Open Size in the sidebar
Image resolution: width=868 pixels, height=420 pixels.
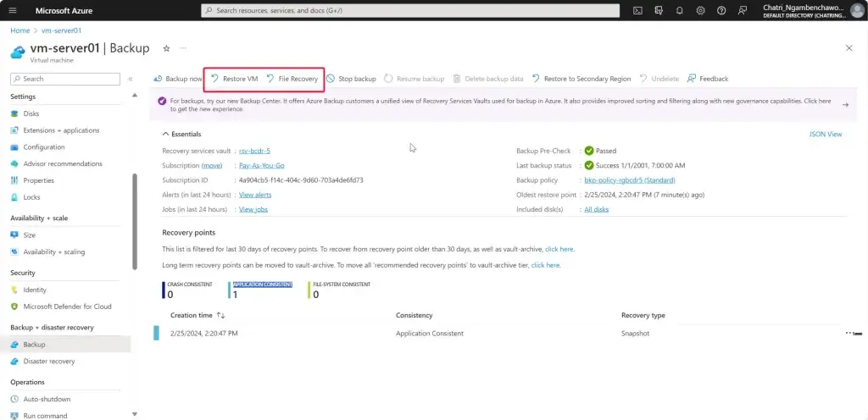click(30, 235)
